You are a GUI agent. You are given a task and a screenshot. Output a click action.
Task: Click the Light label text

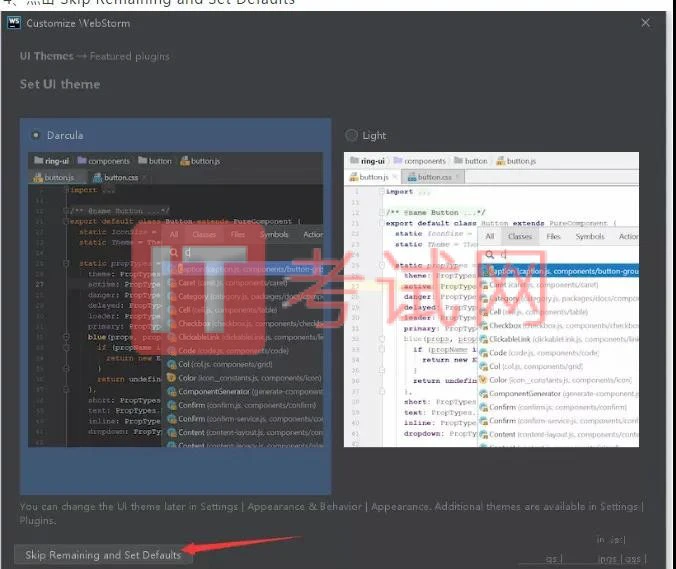374,136
